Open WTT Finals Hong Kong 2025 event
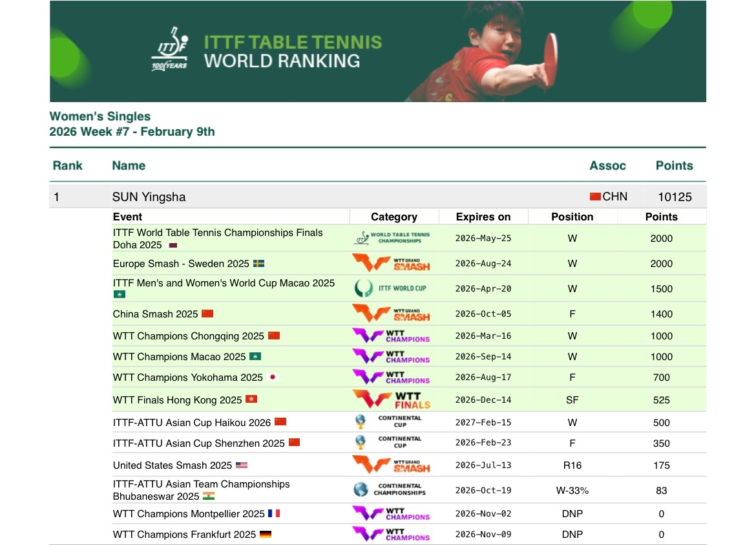The image size is (756, 545). pos(178,400)
